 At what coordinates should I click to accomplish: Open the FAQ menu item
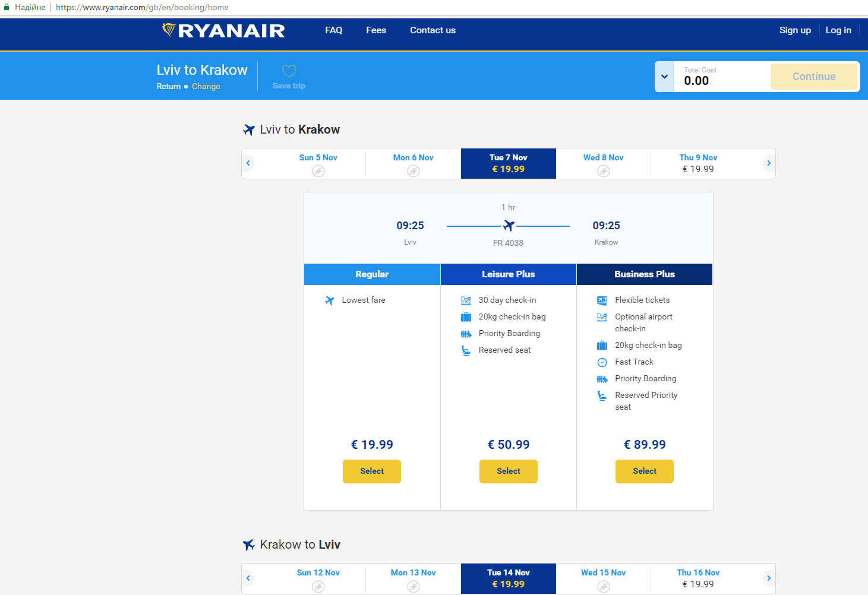tap(334, 30)
